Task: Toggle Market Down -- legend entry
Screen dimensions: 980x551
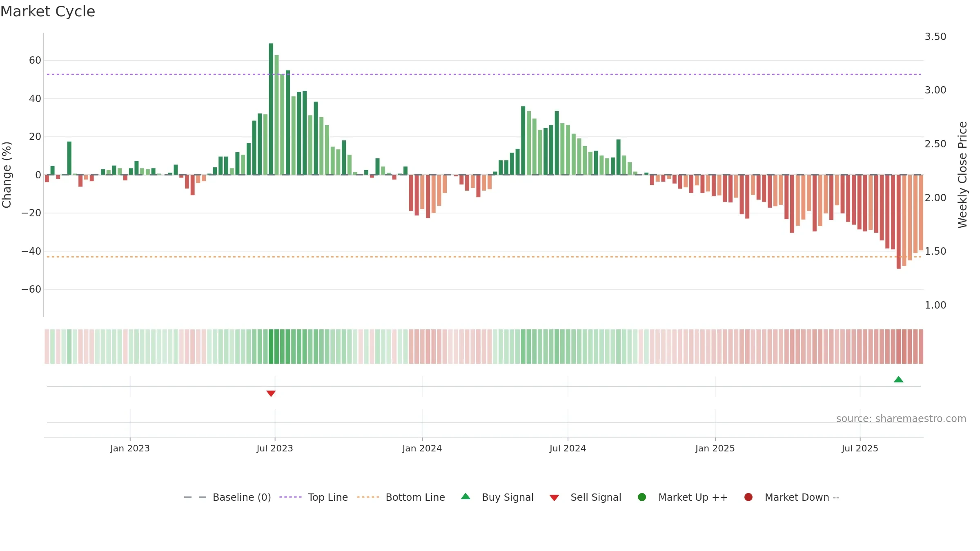Action: pos(792,497)
